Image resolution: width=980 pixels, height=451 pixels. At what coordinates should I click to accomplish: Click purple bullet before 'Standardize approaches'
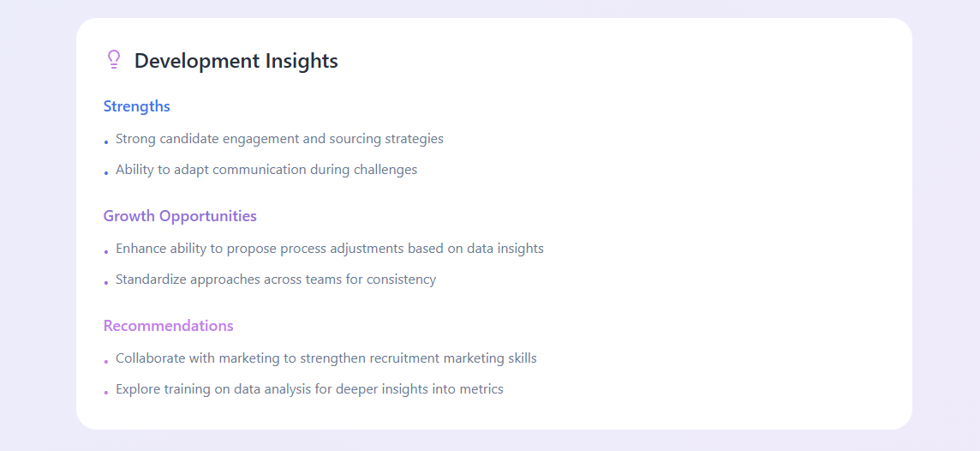click(x=106, y=283)
